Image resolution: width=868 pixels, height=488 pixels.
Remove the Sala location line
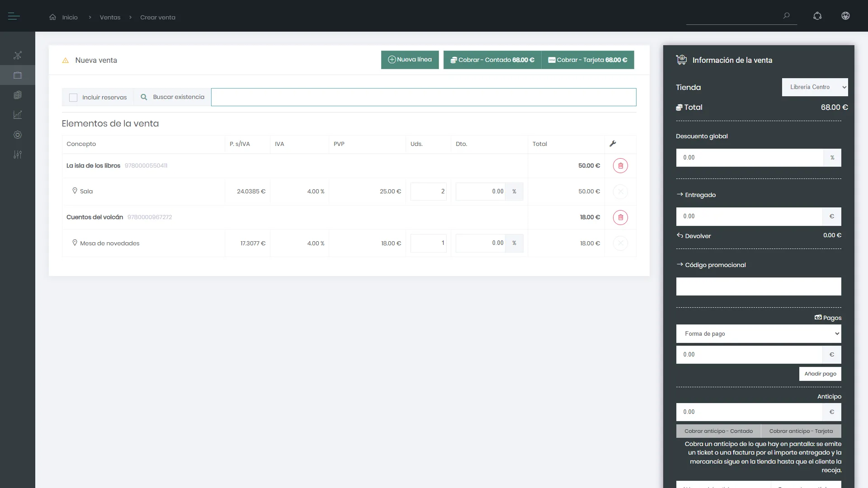point(620,192)
